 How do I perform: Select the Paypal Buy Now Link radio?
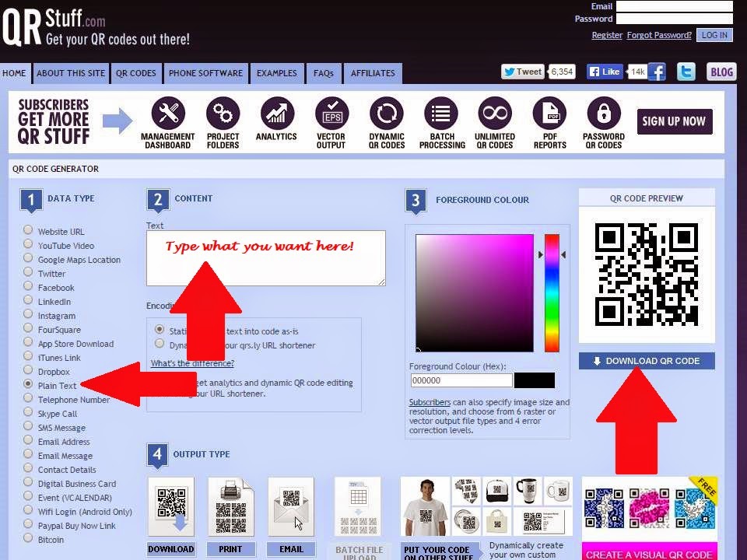[28, 523]
